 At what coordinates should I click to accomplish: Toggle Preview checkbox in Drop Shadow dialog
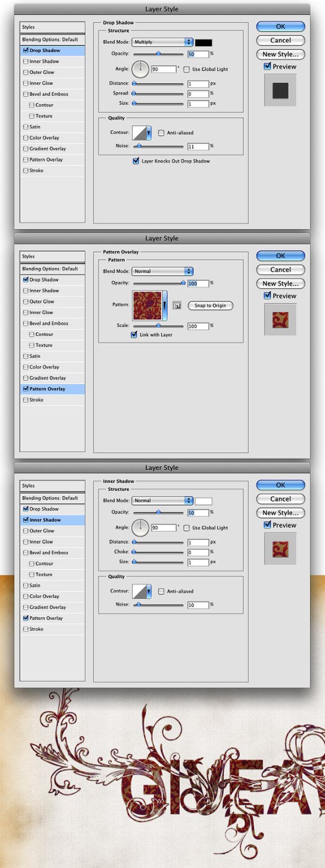point(268,67)
